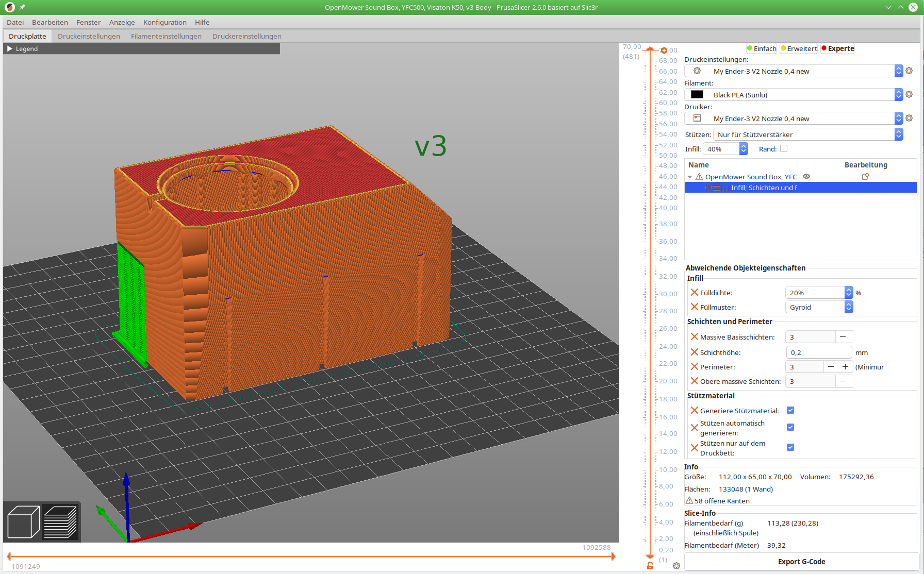Open settings gear next to Filament preset
This screenshot has height=574, width=924.
(909, 94)
